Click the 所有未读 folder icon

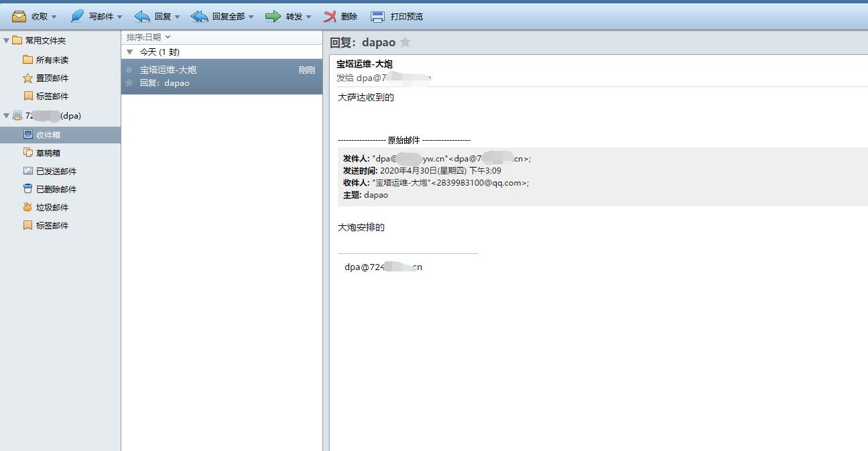point(27,60)
